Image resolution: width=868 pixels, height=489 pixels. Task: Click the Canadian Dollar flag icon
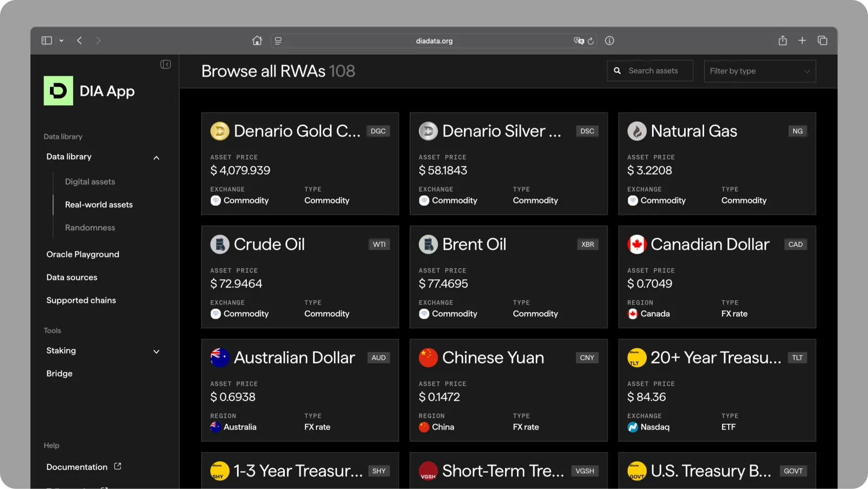coord(637,244)
